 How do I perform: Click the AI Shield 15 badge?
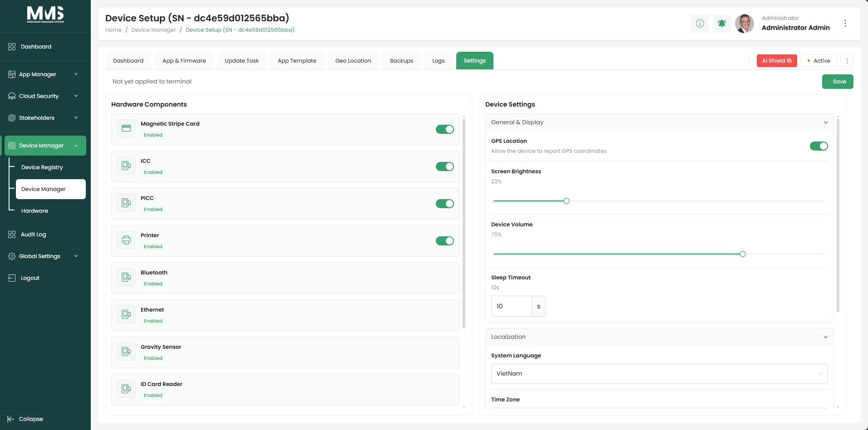(x=777, y=61)
